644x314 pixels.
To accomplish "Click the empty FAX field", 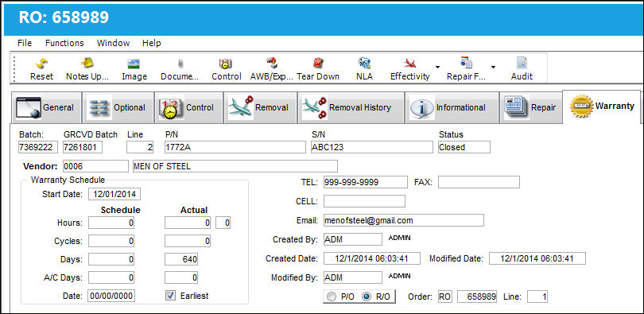I will coord(479,182).
